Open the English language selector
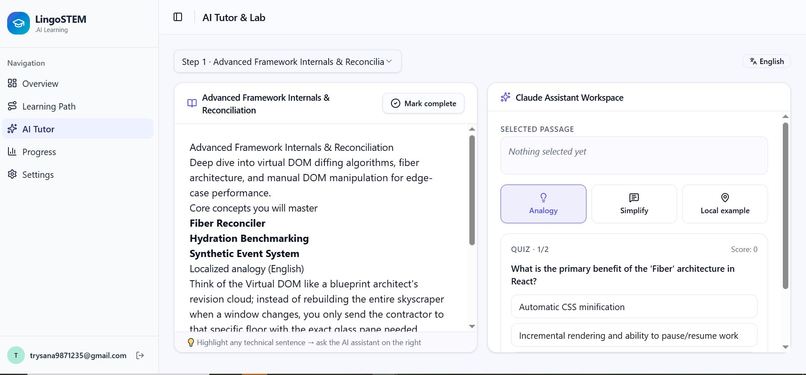Image resolution: width=806 pixels, height=375 pixels. tap(766, 61)
